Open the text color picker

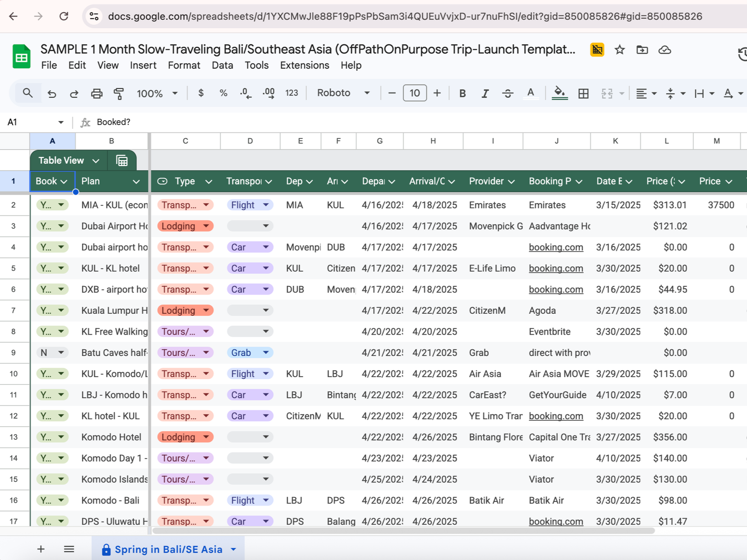530,93
